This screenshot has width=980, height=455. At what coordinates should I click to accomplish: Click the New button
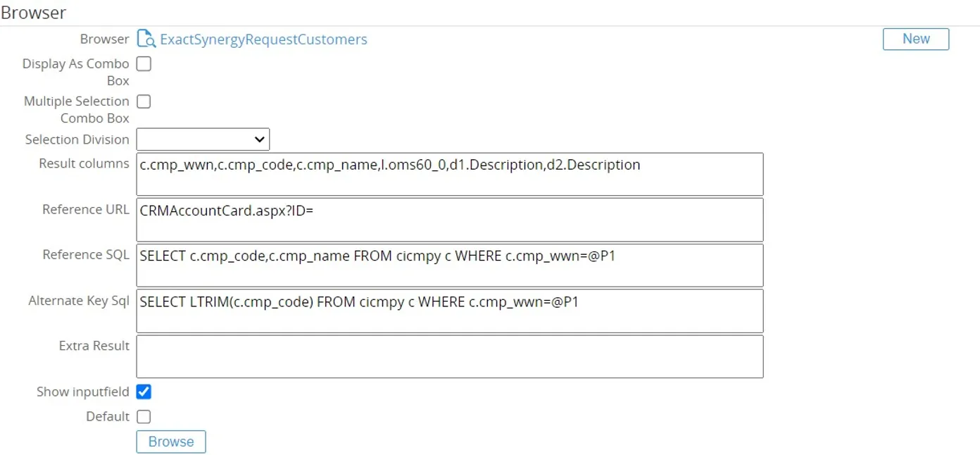(x=915, y=39)
